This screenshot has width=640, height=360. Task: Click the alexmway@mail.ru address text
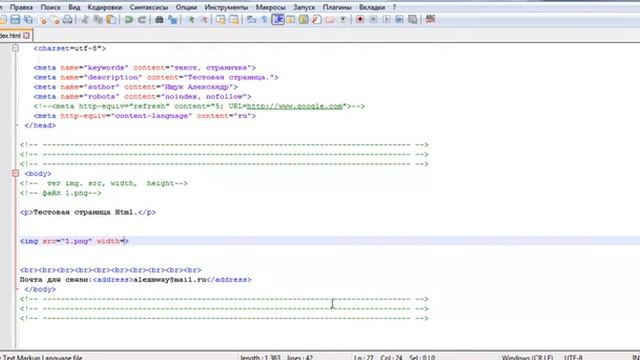click(169, 280)
